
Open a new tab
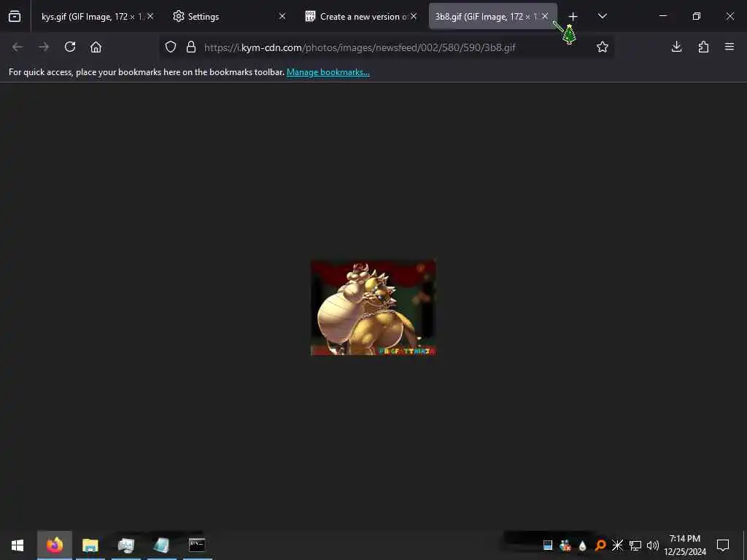click(x=573, y=17)
